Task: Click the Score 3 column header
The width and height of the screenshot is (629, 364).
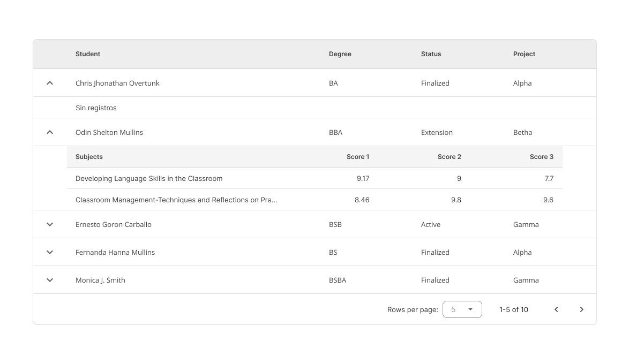Action: [541, 157]
